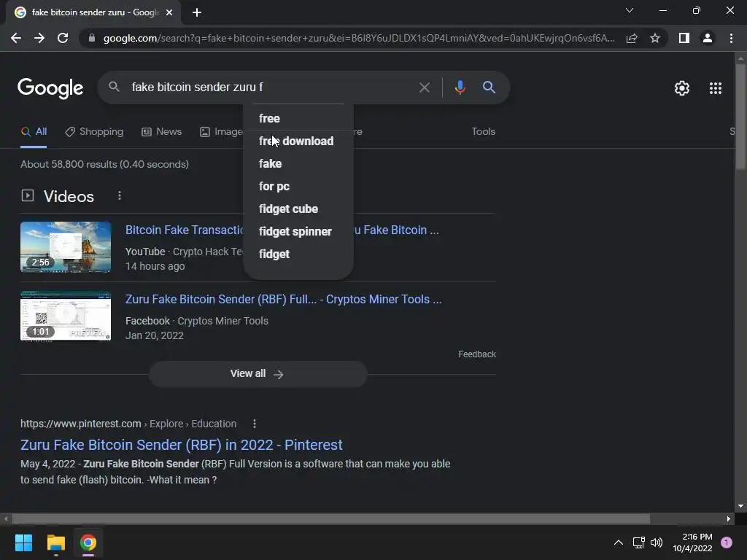Open the Windows Start menu

tap(23, 542)
